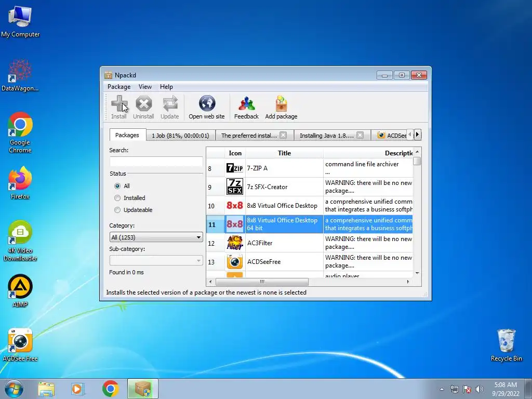Select AIMP desktop shortcut

coord(20,290)
